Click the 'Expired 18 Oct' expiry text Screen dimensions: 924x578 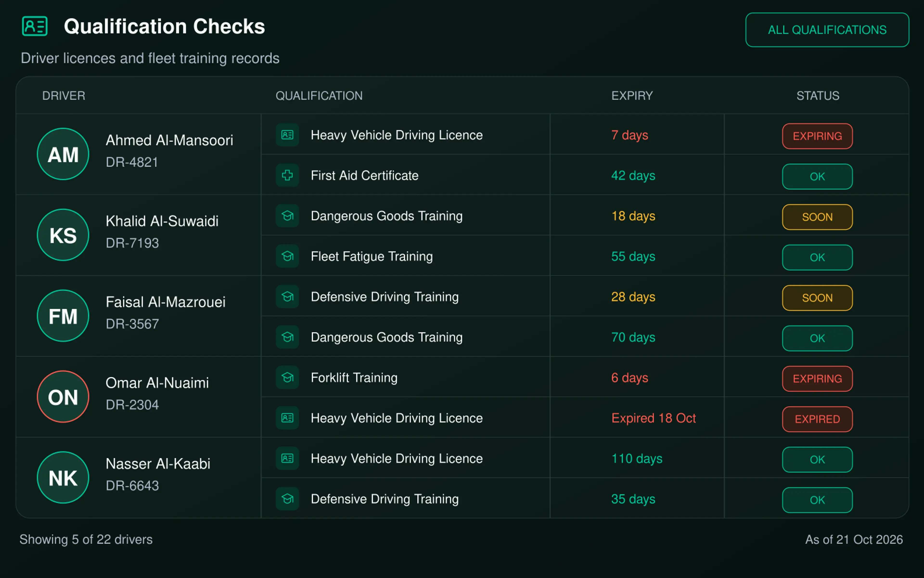[654, 418]
